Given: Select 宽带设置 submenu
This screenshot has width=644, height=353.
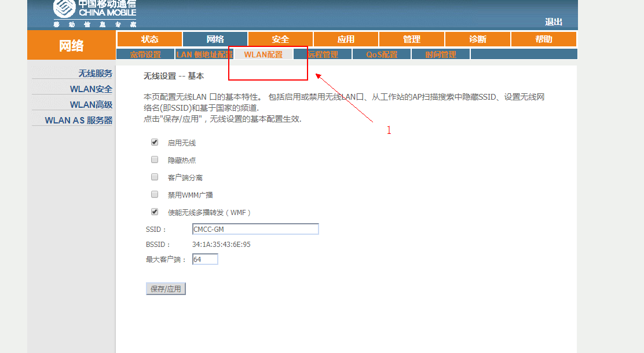Looking at the screenshot, I should 145,54.
